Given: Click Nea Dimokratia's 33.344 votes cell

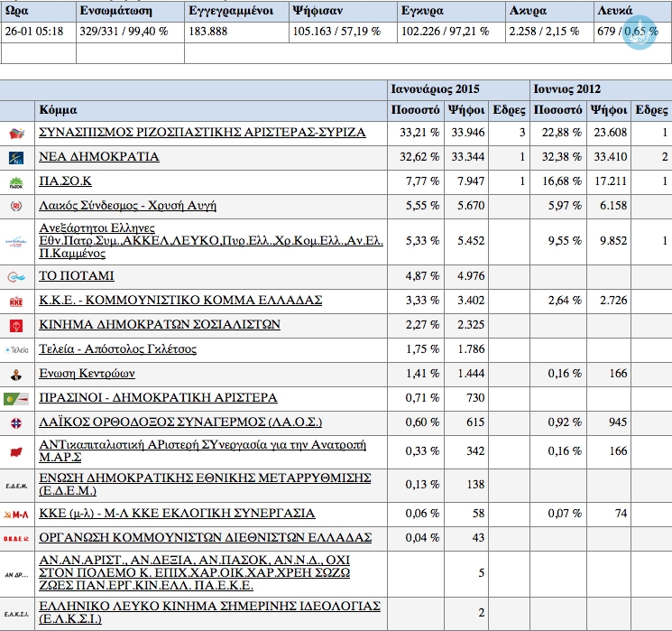Looking at the screenshot, I should [x=467, y=157].
